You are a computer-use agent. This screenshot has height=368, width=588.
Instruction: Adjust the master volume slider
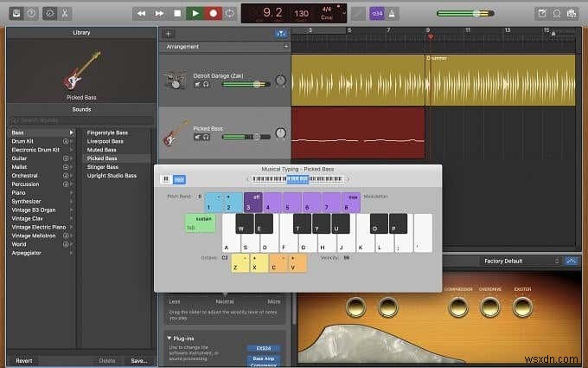coord(465,14)
